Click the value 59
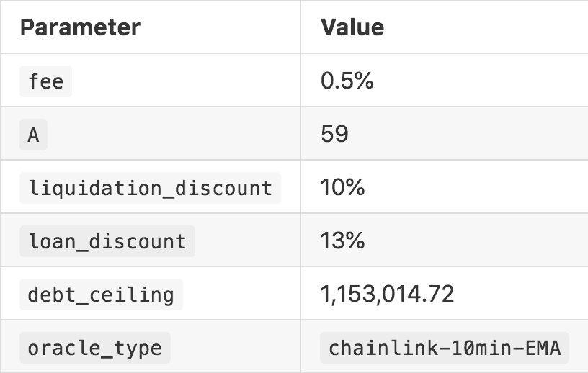Image resolution: width=588 pixels, height=373 pixels. click(x=335, y=134)
